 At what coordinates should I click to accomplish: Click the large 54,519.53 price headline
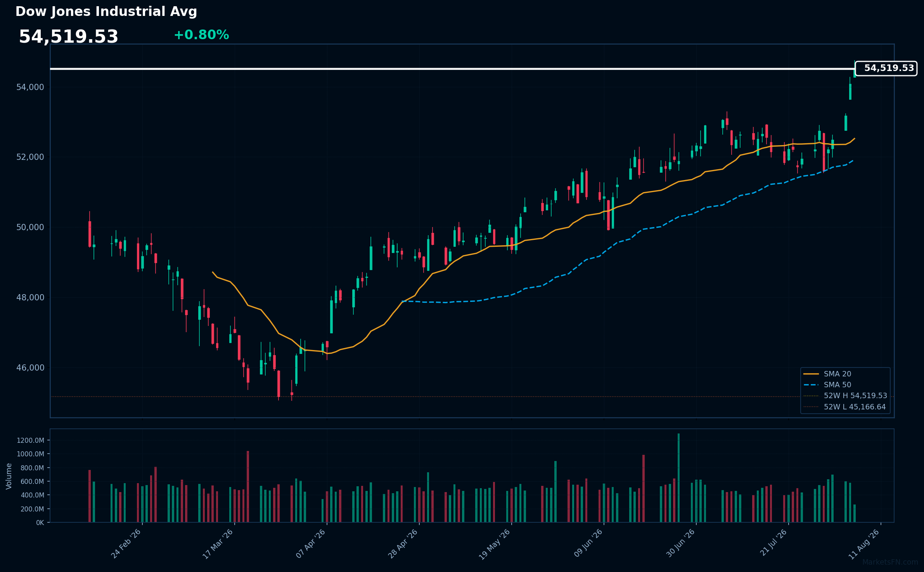click(69, 37)
